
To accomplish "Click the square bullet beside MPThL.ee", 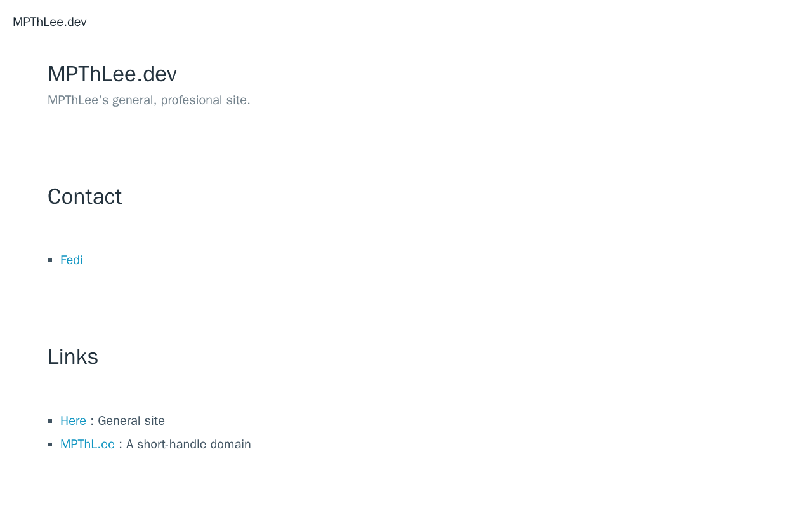I will tap(51, 444).
